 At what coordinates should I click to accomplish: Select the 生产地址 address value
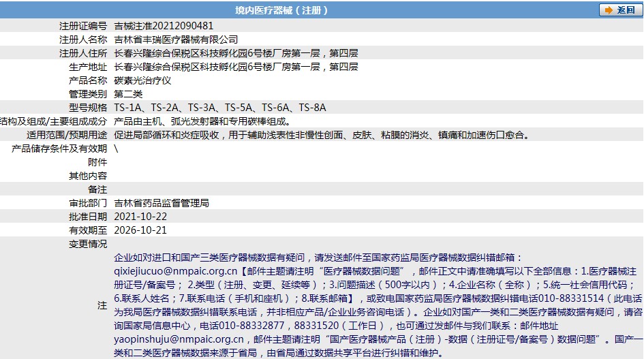236,67
